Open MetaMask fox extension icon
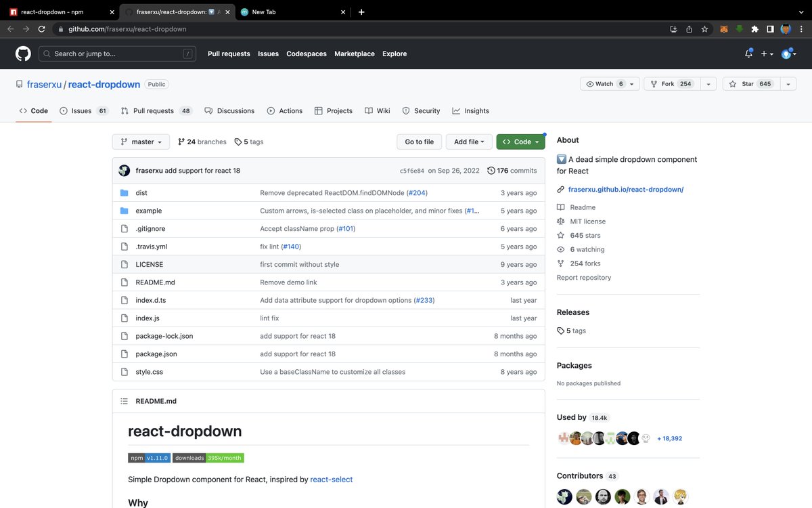 pyautogui.click(x=724, y=29)
